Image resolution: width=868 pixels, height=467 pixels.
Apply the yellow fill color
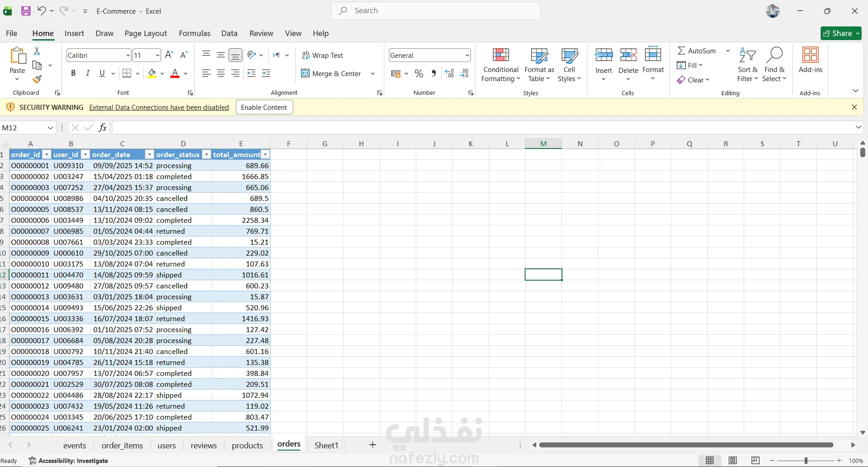[x=152, y=73]
